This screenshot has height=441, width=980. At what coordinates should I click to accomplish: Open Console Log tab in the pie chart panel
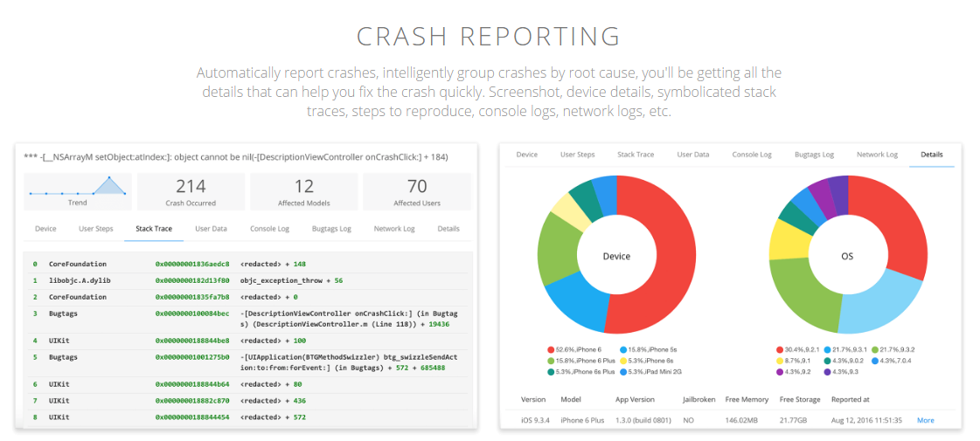pyautogui.click(x=751, y=155)
